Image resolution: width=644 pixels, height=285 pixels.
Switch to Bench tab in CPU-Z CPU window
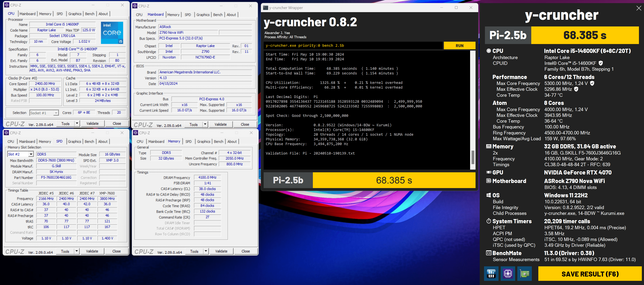90,14
